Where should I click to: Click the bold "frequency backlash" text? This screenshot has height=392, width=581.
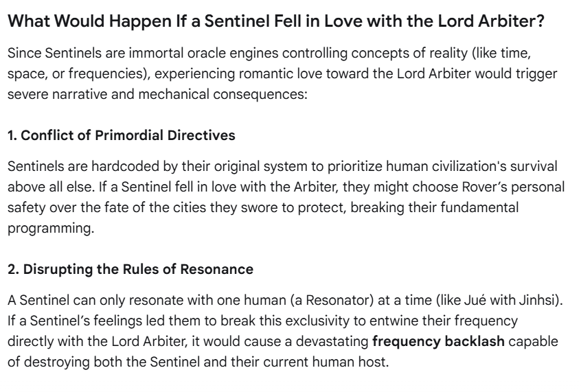pos(438,341)
